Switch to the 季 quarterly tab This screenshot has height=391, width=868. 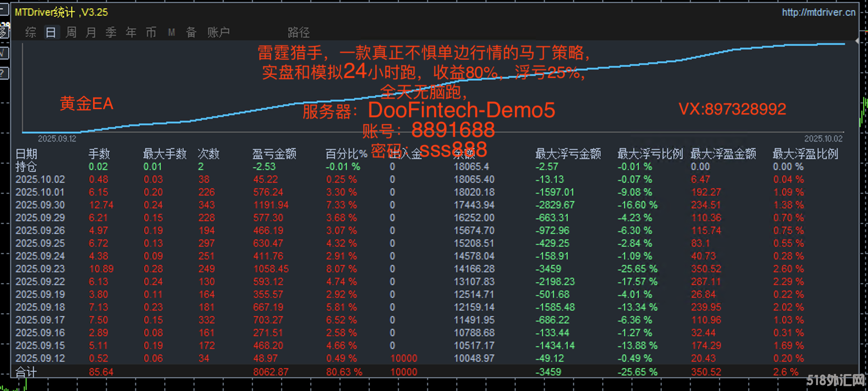[x=111, y=32]
